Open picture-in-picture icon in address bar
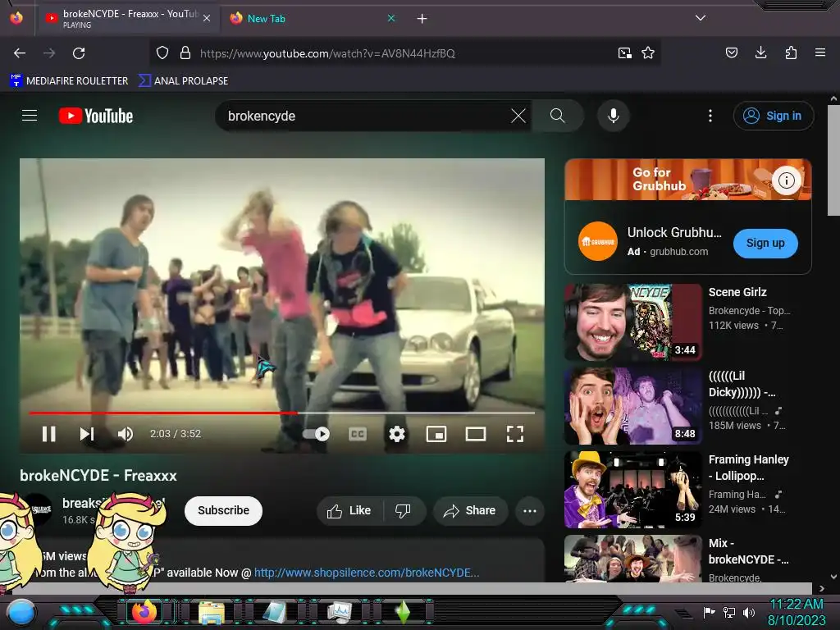840x630 pixels. pos(624,53)
